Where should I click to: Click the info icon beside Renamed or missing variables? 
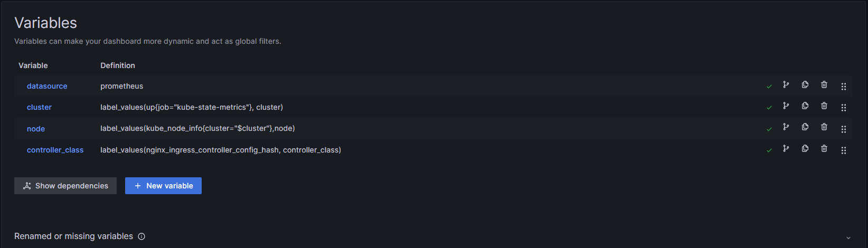point(141,236)
